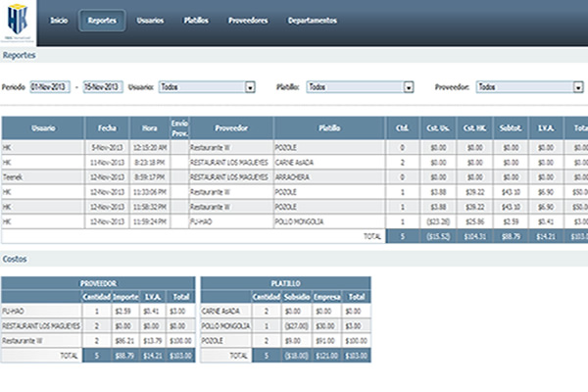Click the Usuario column header
The width and height of the screenshot is (588, 392).
43,127
